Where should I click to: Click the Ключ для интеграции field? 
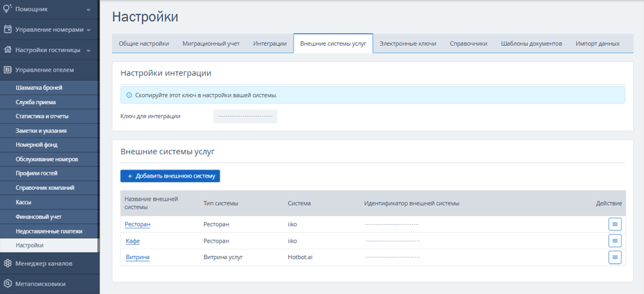click(x=245, y=116)
